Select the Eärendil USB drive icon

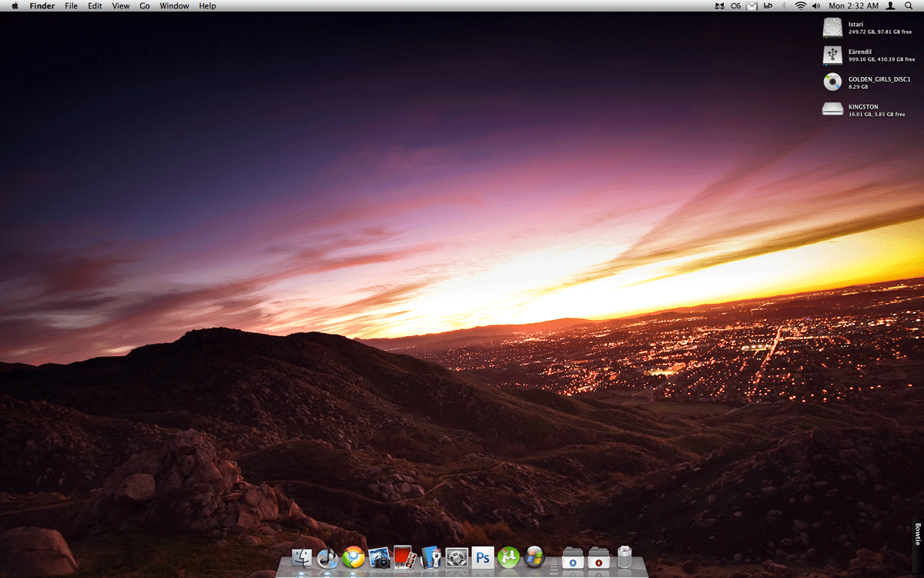[832, 55]
